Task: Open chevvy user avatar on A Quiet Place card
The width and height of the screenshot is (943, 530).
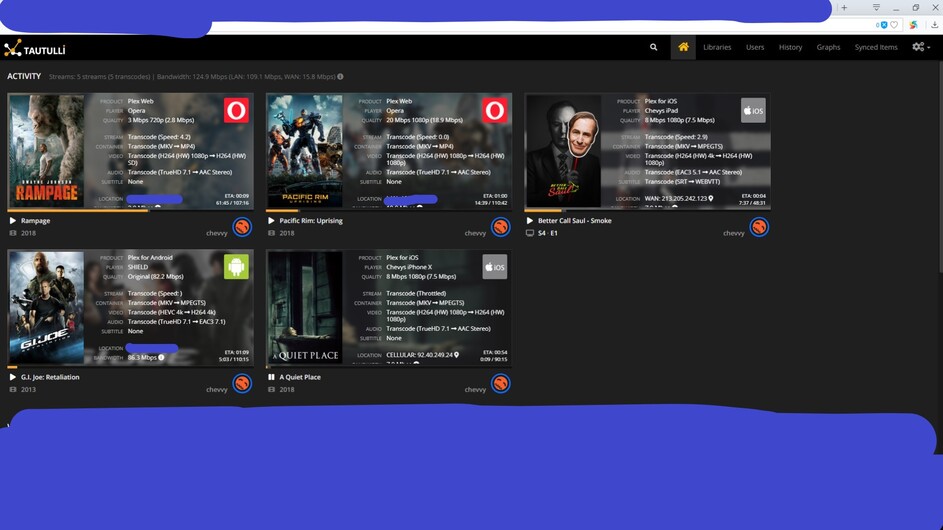Action: 501,383
